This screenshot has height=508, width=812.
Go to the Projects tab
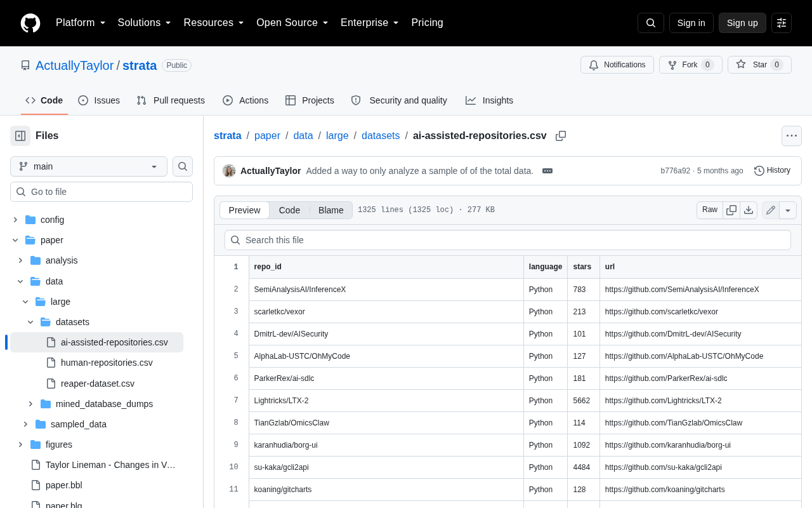pyautogui.click(x=310, y=100)
